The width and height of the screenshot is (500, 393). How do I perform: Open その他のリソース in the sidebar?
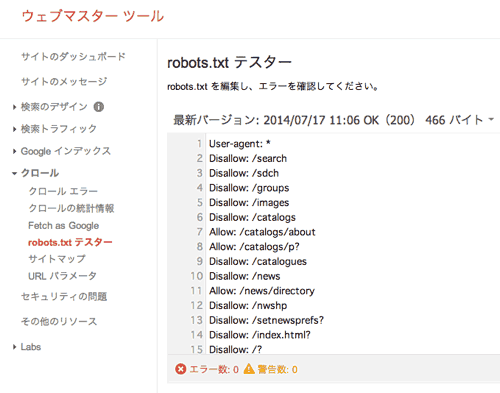click(59, 321)
